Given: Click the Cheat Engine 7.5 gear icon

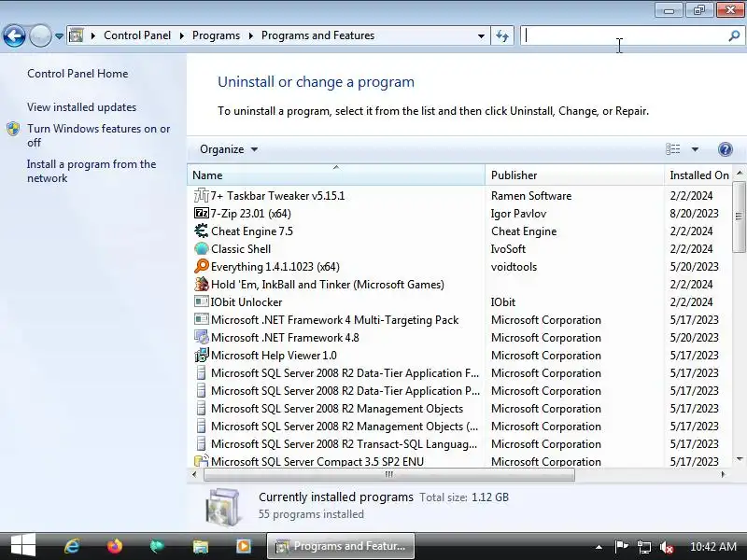Looking at the screenshot, I should (x=202, y=231).
